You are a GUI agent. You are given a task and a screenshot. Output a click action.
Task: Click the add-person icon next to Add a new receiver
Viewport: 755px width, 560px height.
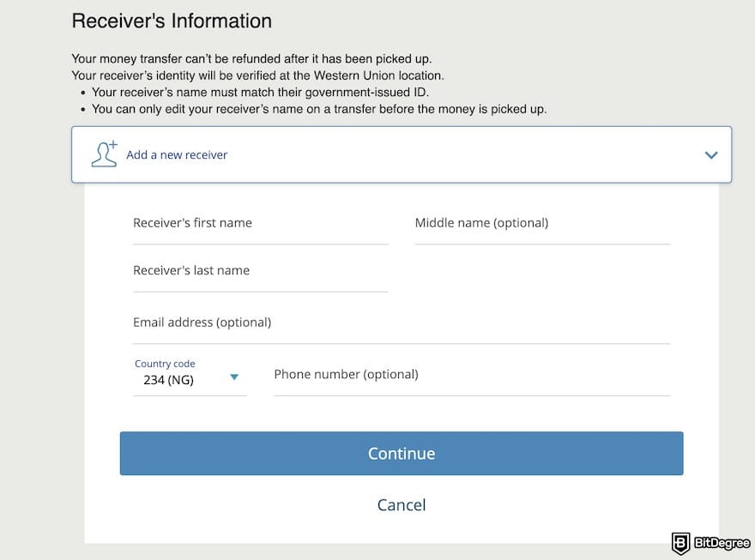click(103, 154)
